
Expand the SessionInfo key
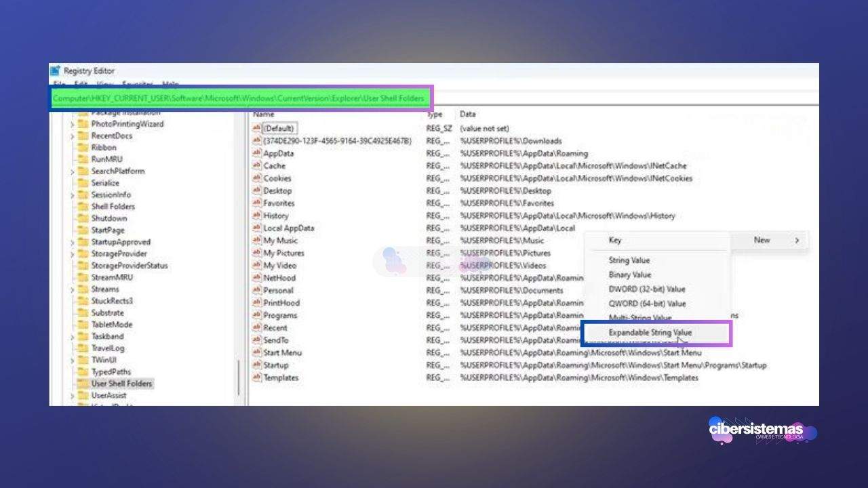pyautogui.click(x=73, y=195)
